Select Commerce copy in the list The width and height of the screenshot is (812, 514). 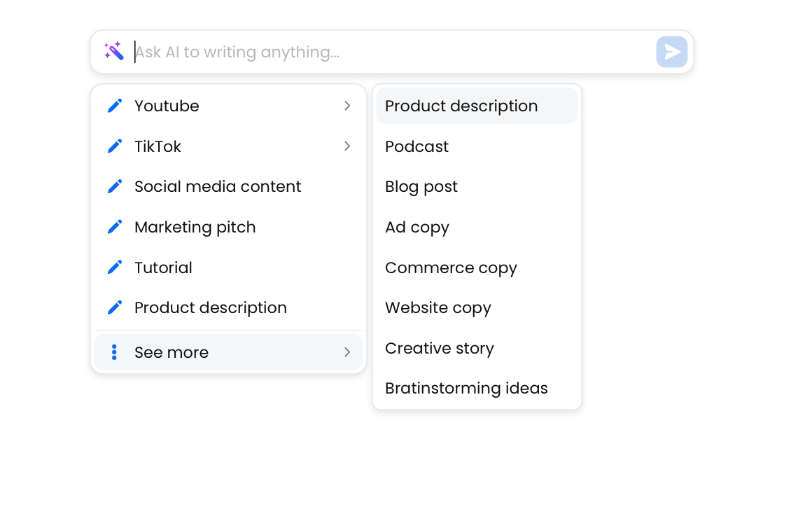pos(451,268)
